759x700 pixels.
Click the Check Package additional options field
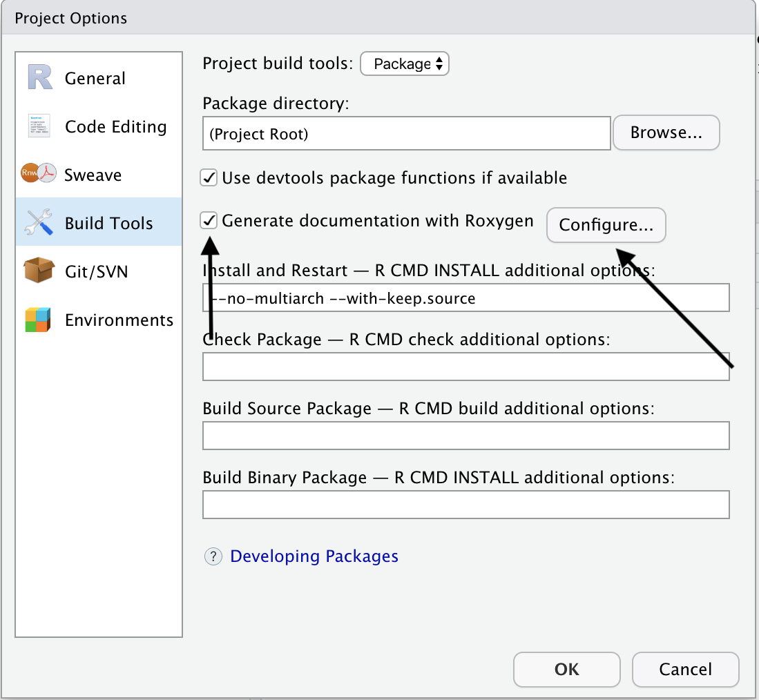(x=465, y=367)
